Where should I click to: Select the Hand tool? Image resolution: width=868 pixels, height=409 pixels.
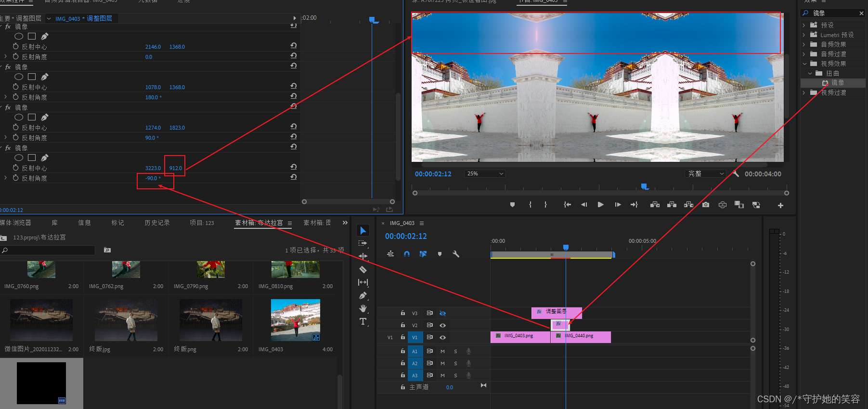[x=363, y=308]
